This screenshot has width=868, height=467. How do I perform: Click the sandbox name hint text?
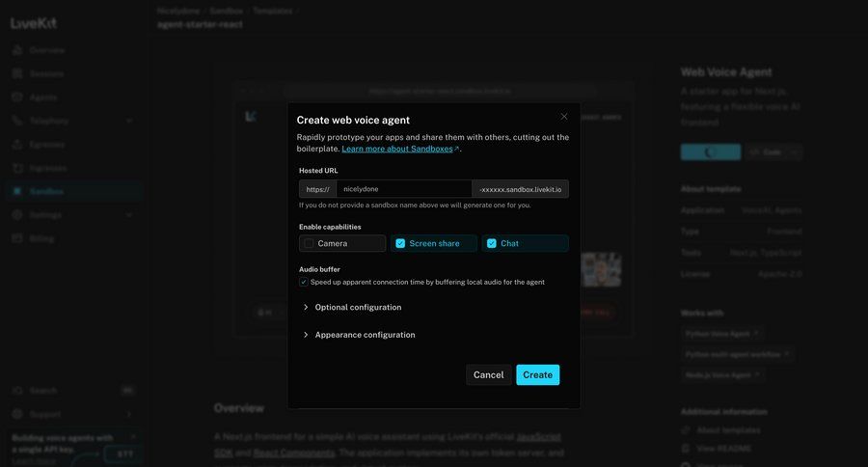[x=415, y=205]
